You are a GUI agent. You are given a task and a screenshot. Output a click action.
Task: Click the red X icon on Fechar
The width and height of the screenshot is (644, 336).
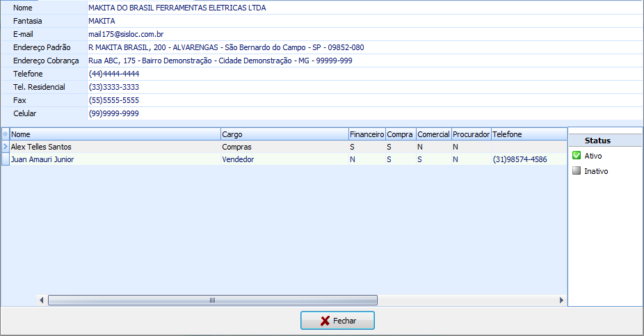coord(325,321)
